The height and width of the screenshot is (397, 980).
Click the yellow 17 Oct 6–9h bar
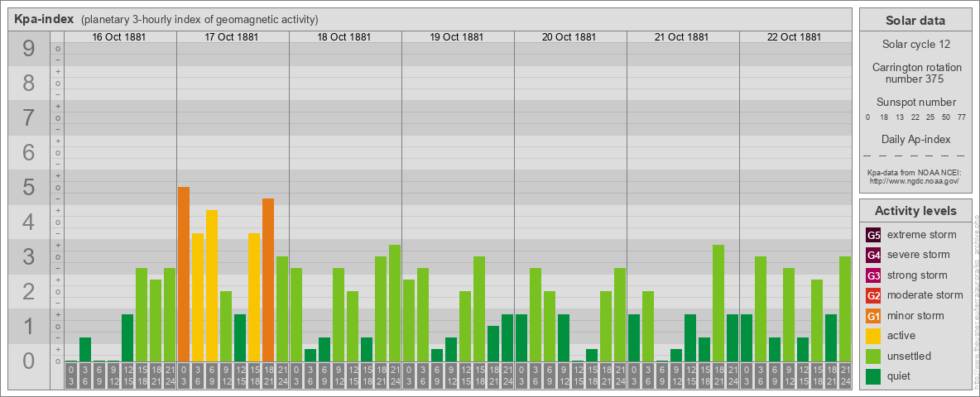coord(212,286)
